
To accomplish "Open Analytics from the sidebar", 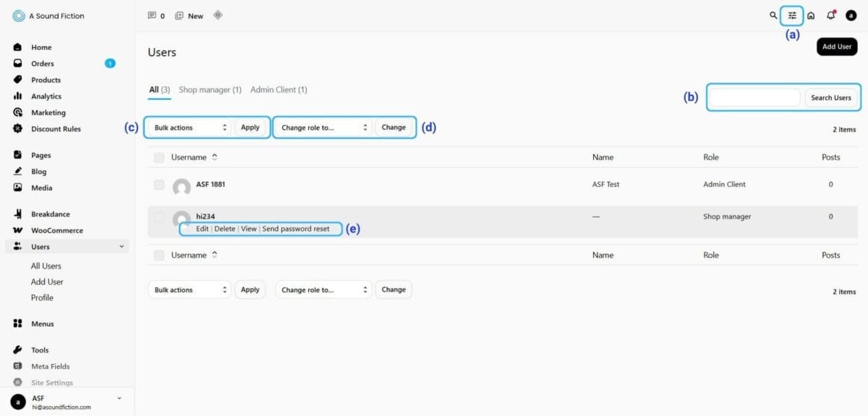I will [x=46, y=96].
